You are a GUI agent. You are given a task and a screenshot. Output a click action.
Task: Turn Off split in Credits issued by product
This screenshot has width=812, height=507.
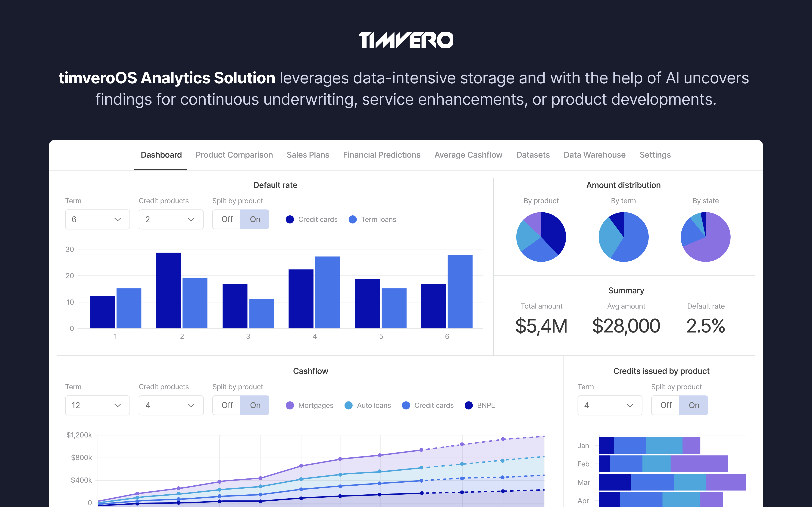tap(666, 405)
